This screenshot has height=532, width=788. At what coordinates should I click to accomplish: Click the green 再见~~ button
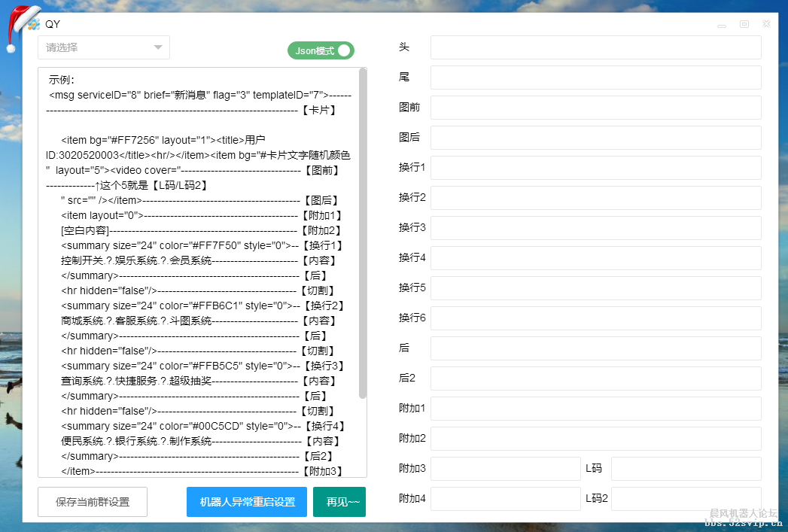tap(339, 502)
